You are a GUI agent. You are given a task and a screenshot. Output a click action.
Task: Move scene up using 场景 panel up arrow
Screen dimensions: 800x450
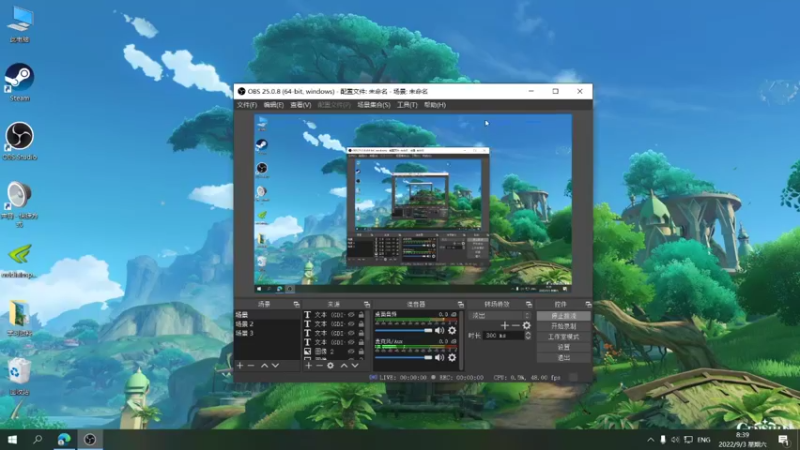tap(264, 365)
